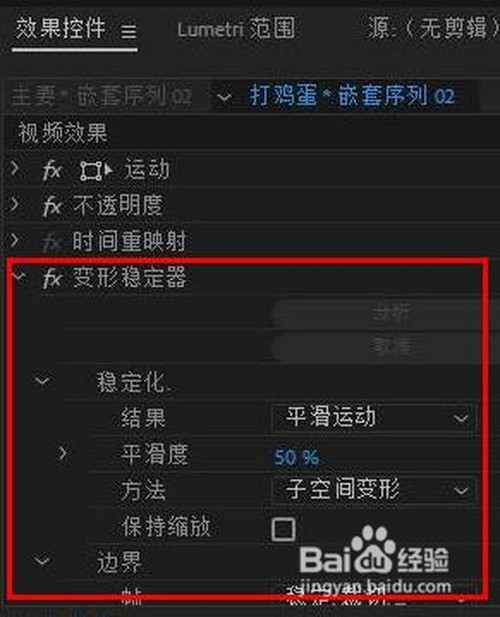Click the 50 % 平滑度 value
The image size is (500, 617).
click(x=296, y=457)
